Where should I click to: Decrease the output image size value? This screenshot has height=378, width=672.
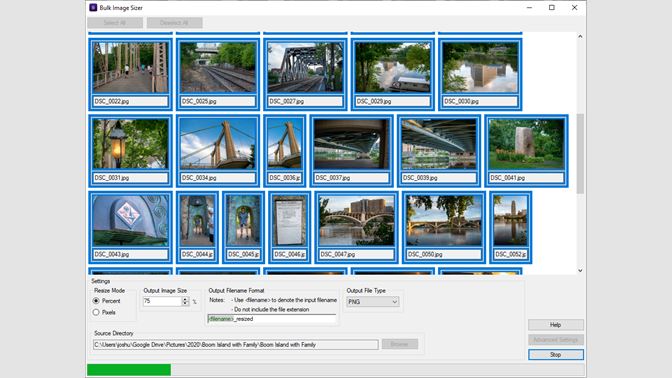coord(185,303)
